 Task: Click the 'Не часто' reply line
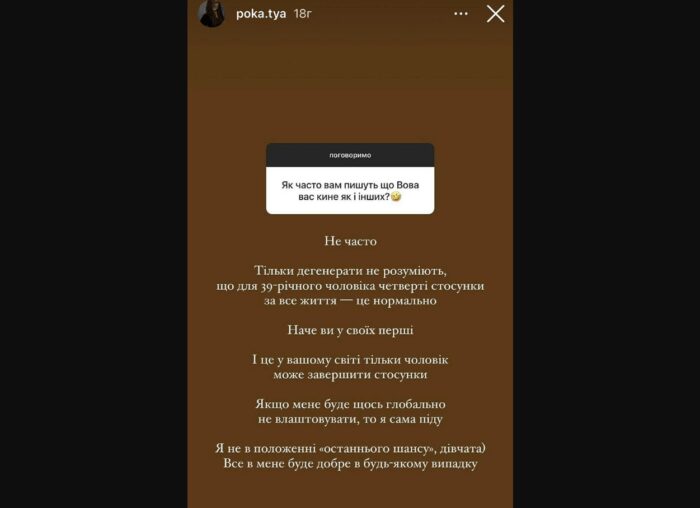coord(350,241)
